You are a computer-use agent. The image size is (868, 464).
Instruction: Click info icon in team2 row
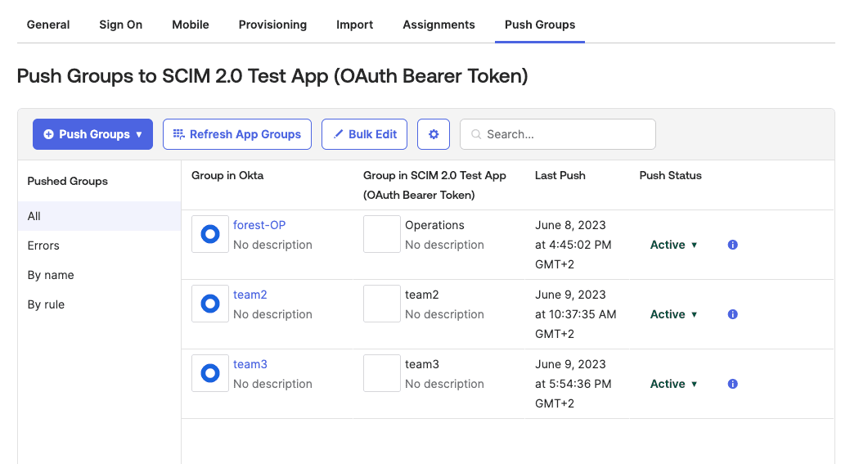[733, 314]
